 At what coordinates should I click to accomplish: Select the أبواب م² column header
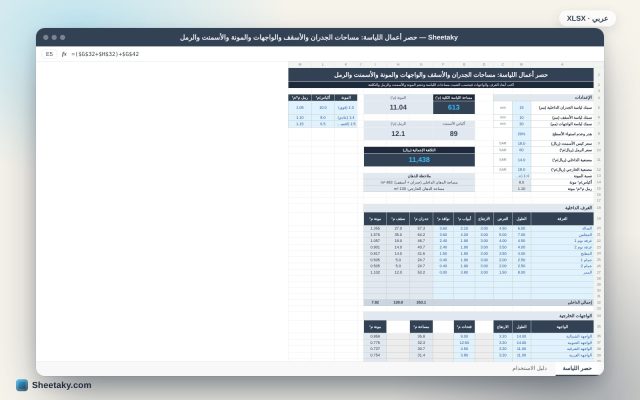click(x=464, y=218)
